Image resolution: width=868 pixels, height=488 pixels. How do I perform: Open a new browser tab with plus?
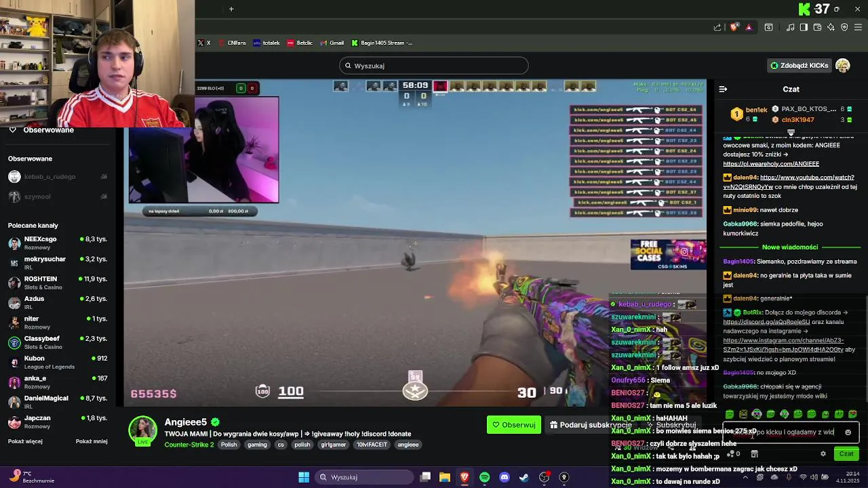(x=231, y=9)
